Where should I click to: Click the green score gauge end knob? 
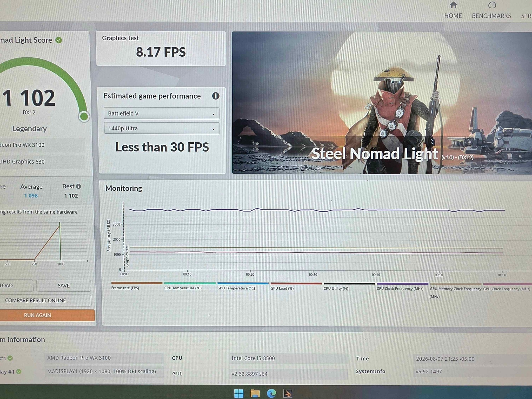pos(84,116)
